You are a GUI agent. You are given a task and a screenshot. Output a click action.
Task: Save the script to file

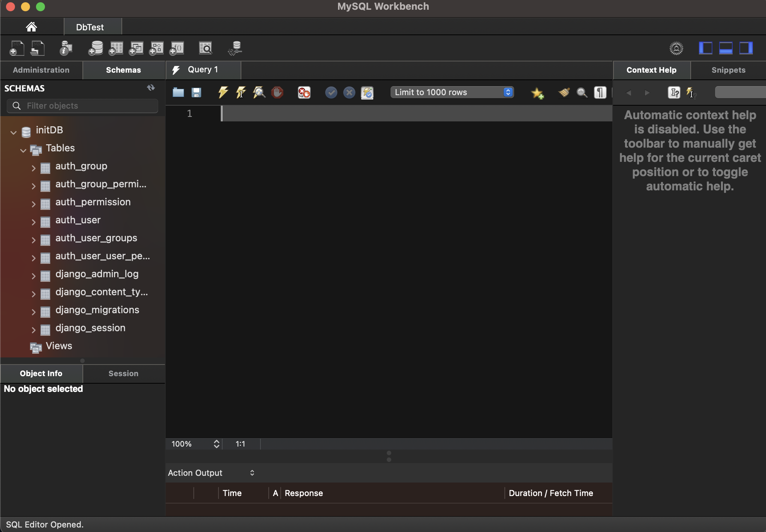pos(196,93)
